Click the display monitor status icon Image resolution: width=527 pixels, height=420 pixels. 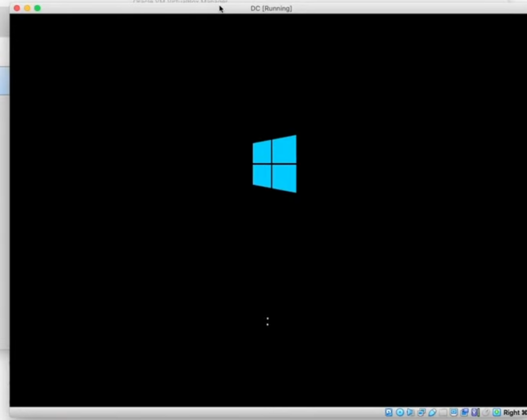coord(453,412)
